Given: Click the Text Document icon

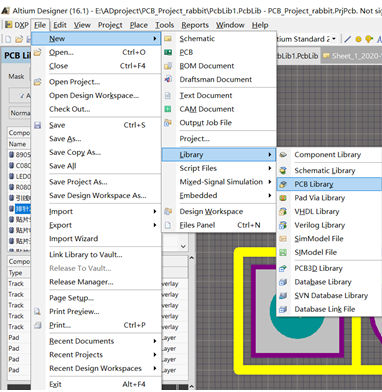Looking at the screenshot, I should pyautogui.click(x=168, y=96).
